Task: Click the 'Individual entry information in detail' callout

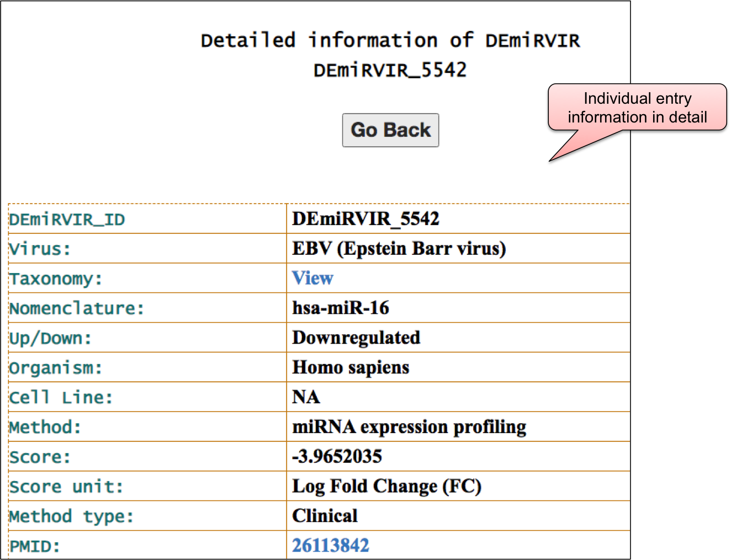Action: (x=637, y=108)
